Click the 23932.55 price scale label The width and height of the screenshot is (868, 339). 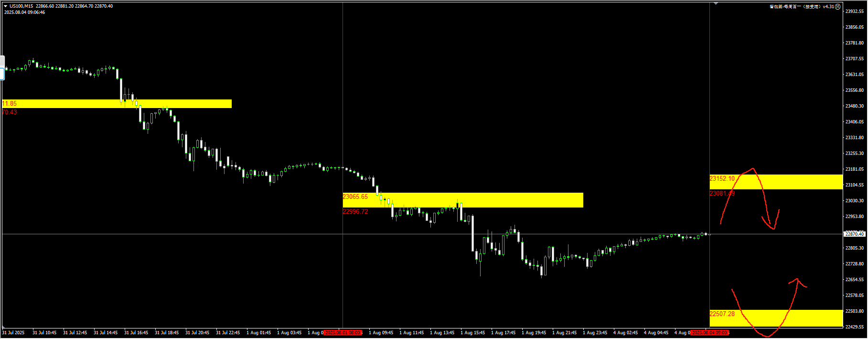point(854,11)
